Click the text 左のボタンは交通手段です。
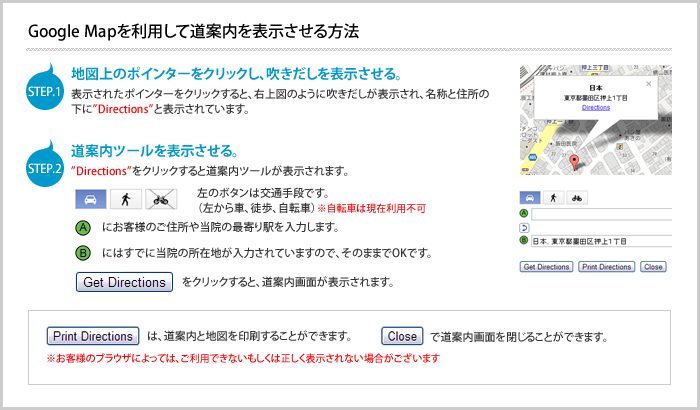700x410 pixels. click(263, 193)
